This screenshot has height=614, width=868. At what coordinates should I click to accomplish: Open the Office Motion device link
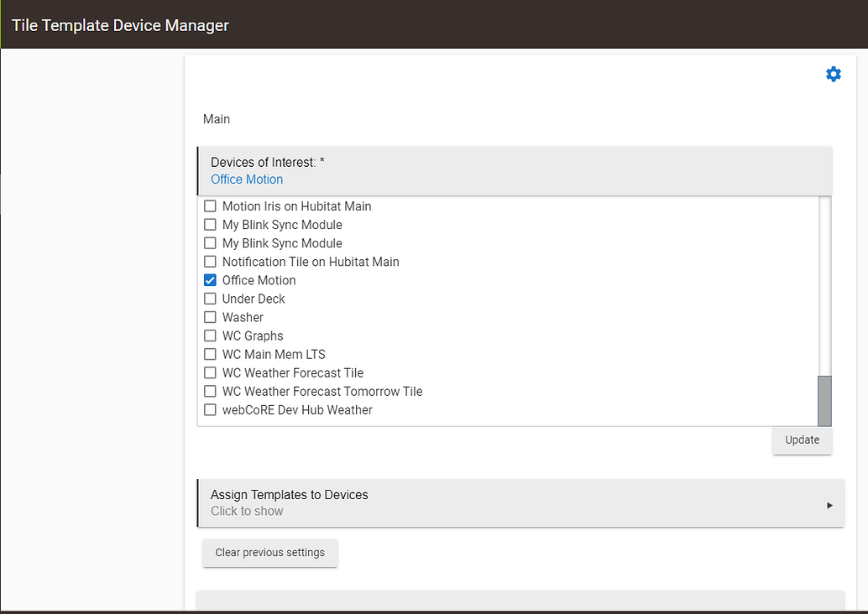pyautogui.click(x=246, y=179)
